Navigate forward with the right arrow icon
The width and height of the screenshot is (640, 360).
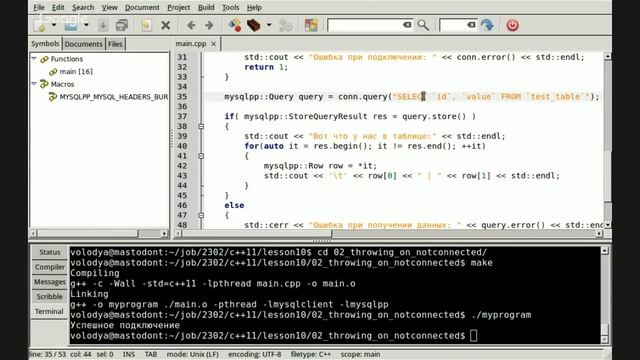[x=209, y=25]
